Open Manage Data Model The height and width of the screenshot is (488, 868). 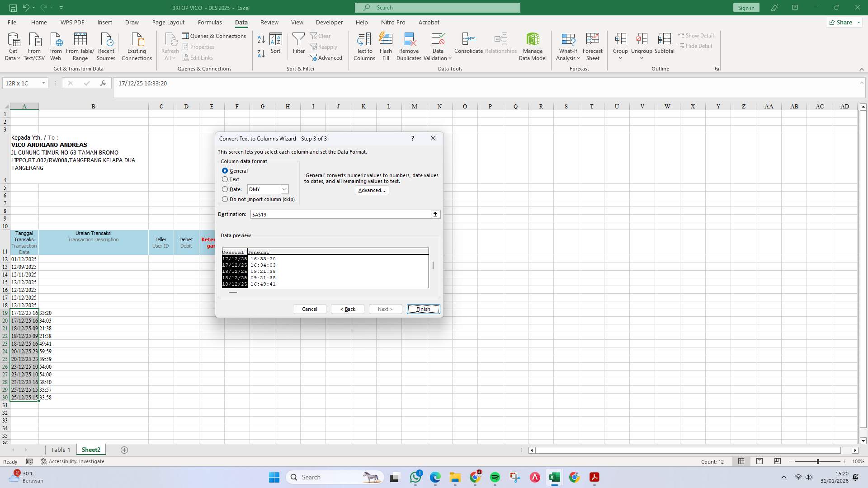coord(533,45)
